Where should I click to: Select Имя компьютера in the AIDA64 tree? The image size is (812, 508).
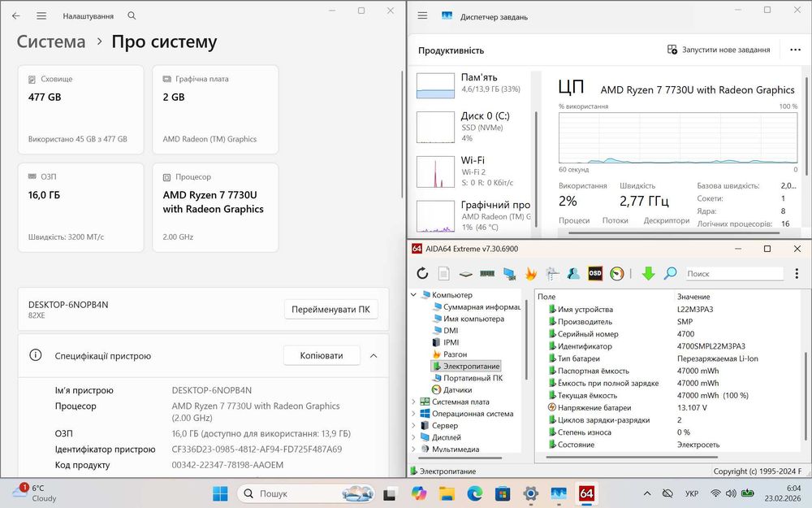[469, 319]
